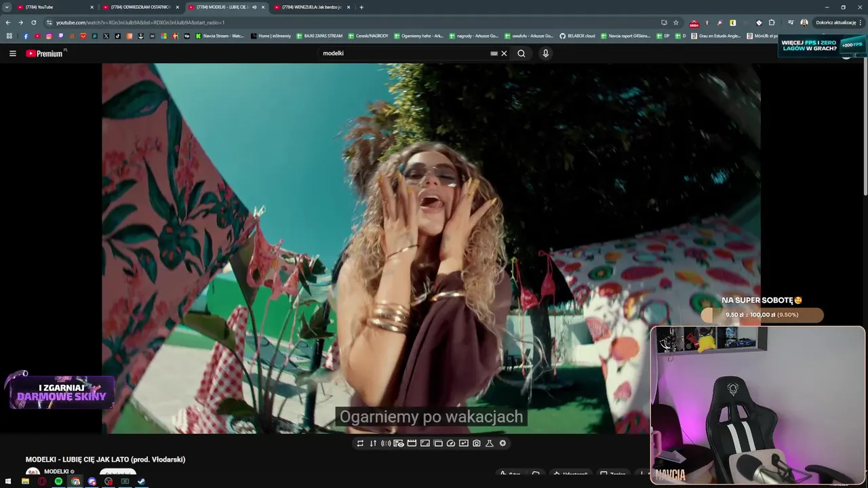Click the MODELKI channel name
868x488 pixels.
tap(56, 472)
